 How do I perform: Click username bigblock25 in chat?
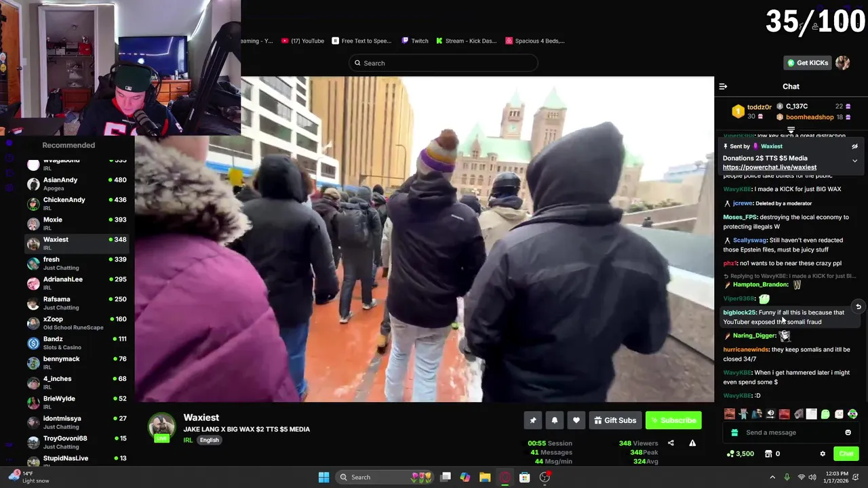pyautogui.click(x=739, y=312)
